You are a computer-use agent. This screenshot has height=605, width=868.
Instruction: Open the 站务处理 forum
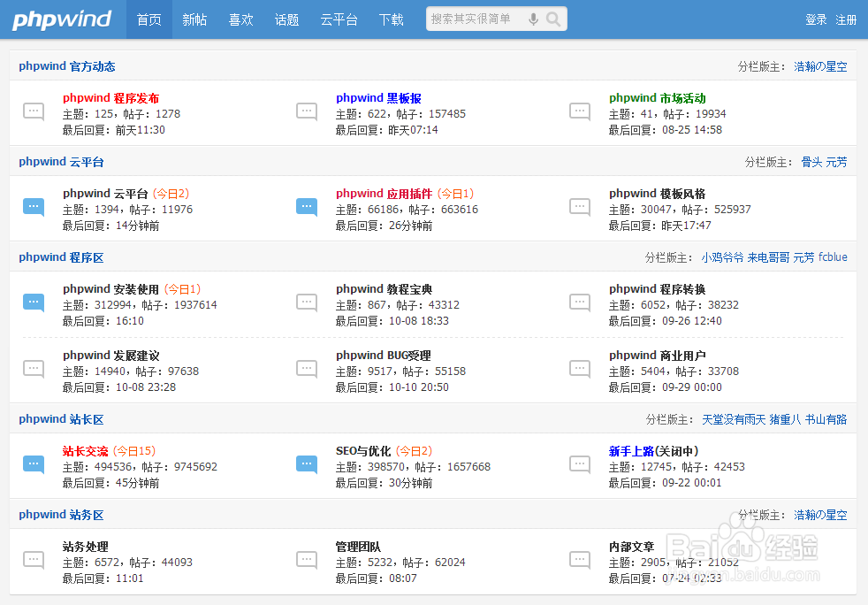pyautogui.click(x=85, y=547)
